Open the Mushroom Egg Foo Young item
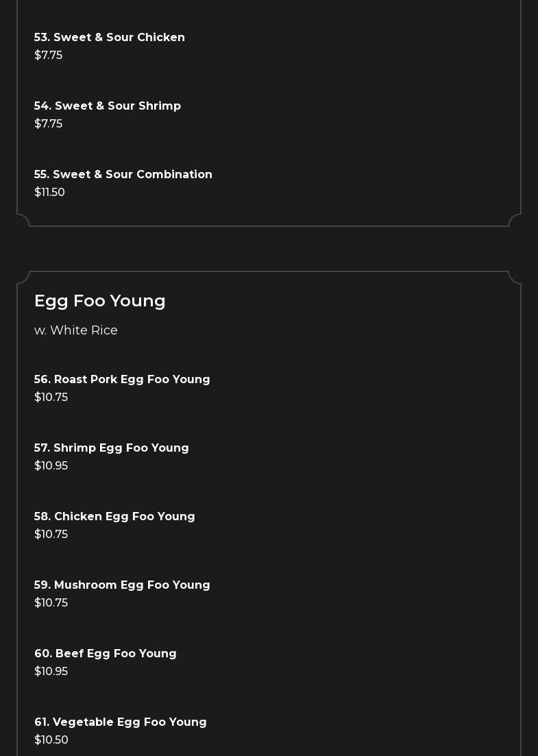The image size is (538, 756). tap(122, 585)
